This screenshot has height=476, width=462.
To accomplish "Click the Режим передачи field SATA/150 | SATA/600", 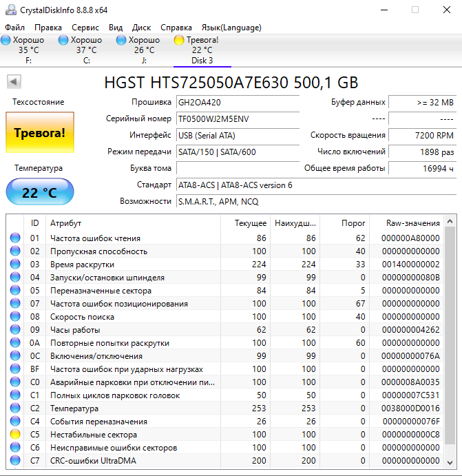I will coord(238,152).
